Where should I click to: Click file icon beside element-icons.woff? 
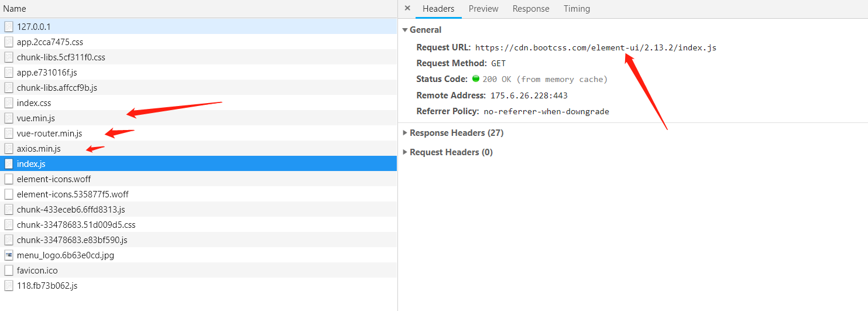click(x=8, y=179)
